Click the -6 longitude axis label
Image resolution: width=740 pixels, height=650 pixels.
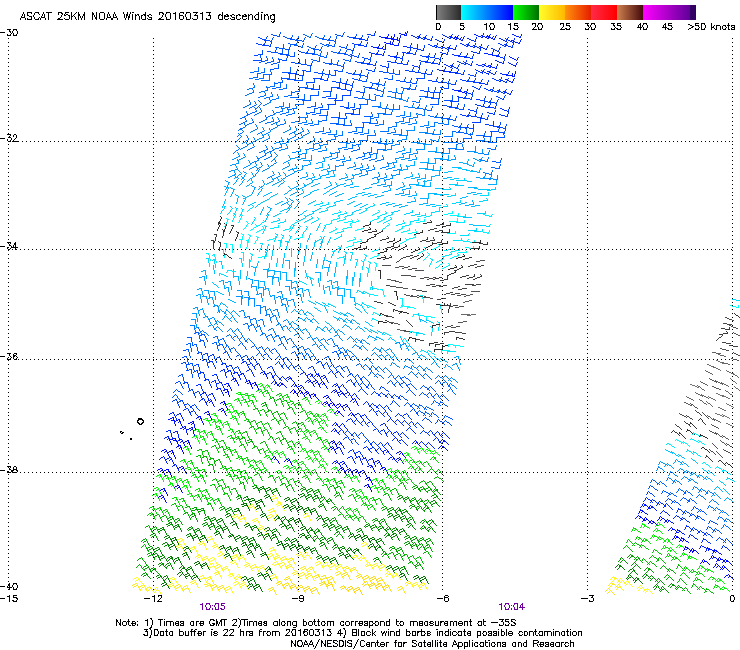(443, 599)
